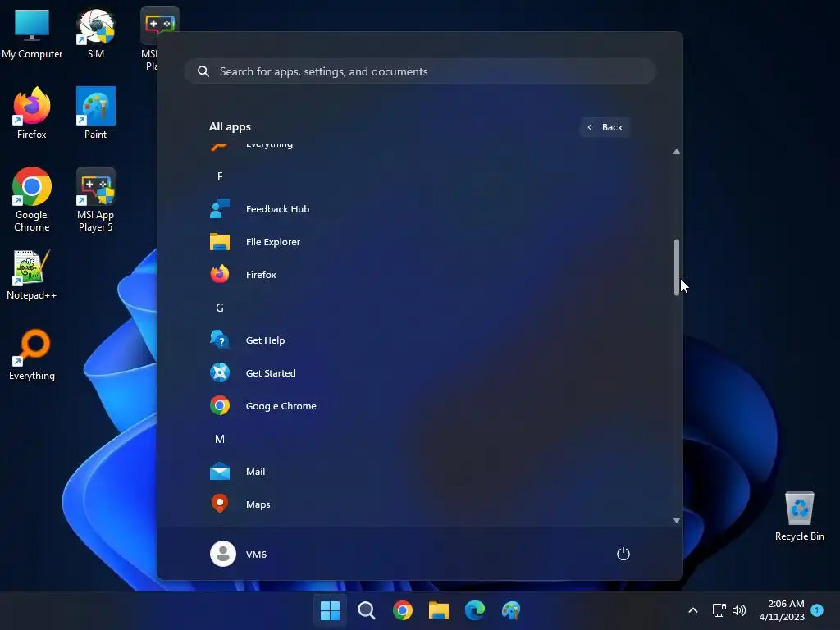Select Firefox desktop shortcut
The width and height of the screenshot is (840, 630).
point(32,113)
